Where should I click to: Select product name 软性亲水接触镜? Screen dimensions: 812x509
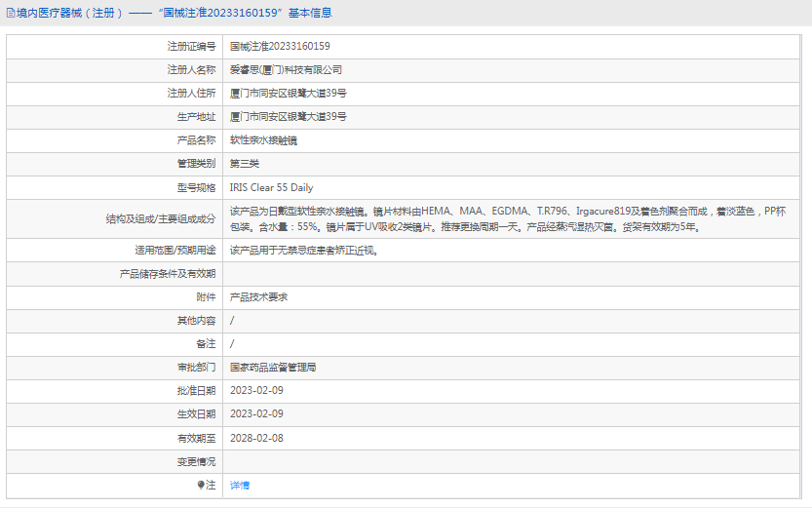[263, 140]
